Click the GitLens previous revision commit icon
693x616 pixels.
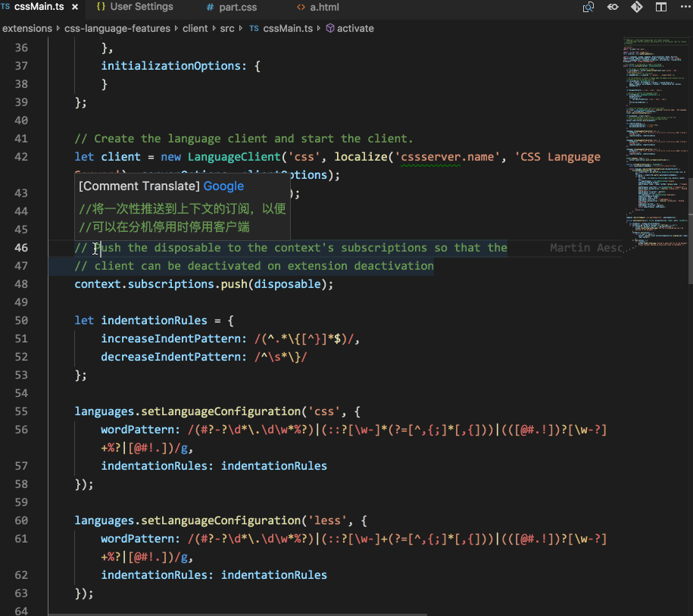[613, 7]
